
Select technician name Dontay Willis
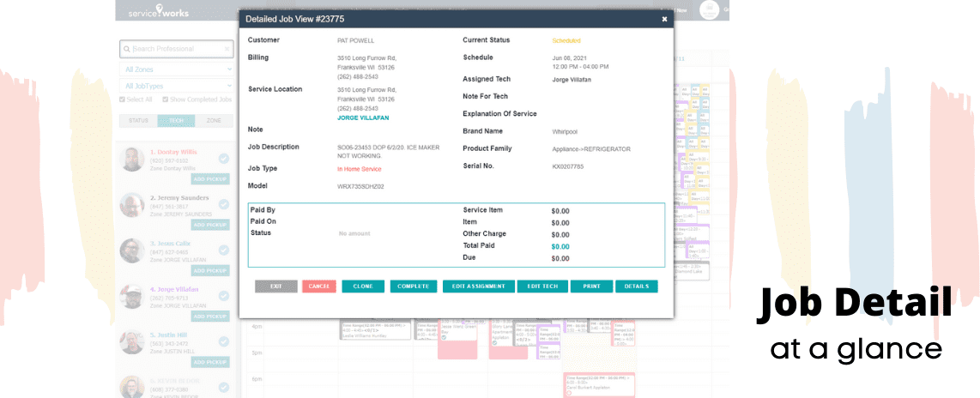click(x=173, y=152)
